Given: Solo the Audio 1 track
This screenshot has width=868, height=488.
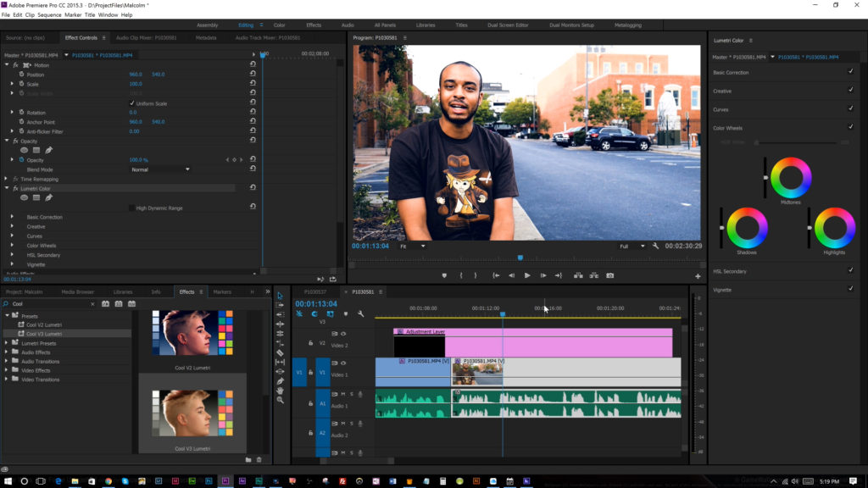Looking at the screenshot, I should pyautogui.click(x=352, y=395).
